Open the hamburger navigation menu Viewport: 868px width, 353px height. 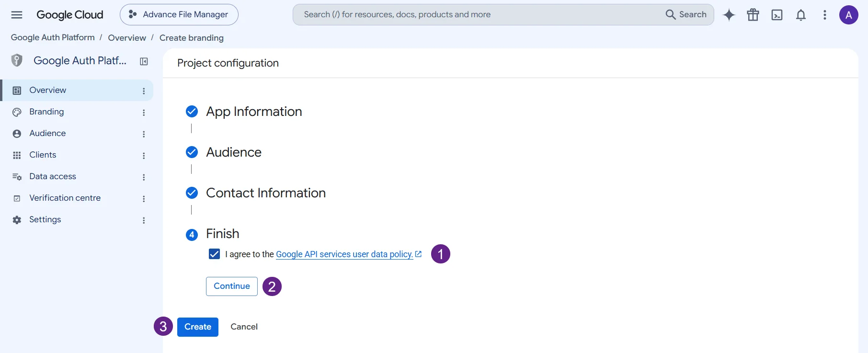(x=17, y=15)
